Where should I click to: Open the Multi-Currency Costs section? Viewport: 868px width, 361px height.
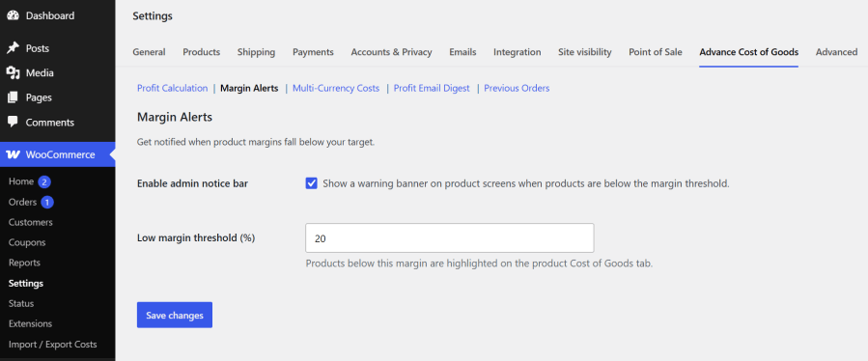tap(336, 88)
